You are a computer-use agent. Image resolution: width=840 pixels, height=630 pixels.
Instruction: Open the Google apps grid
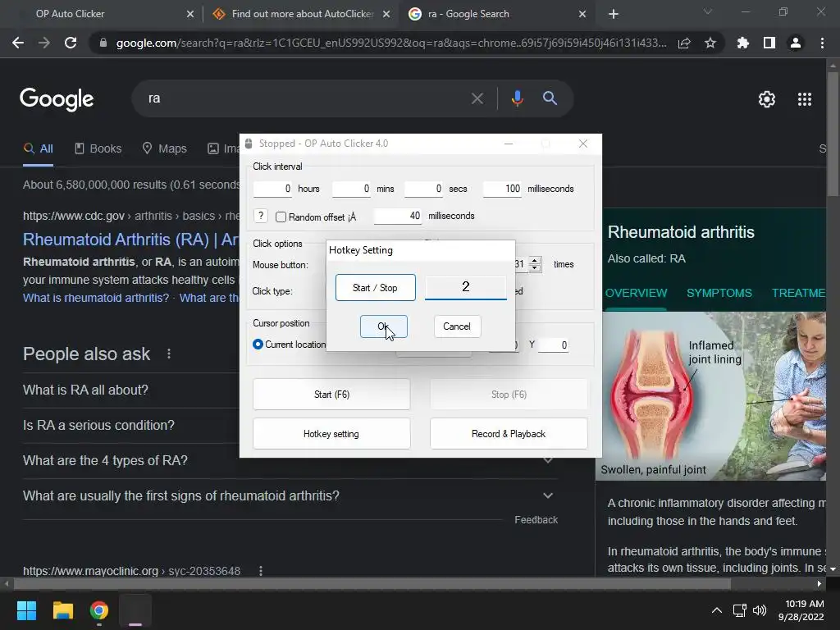click(x=805, y=99)
